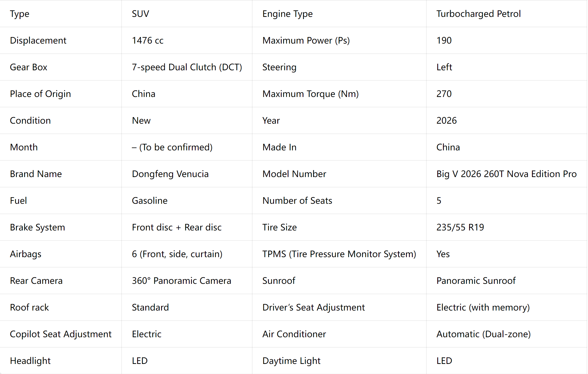The image size is (588, 374).
Task: Click the Front disc + Rear disc text
Action: [x=177, y=227]
